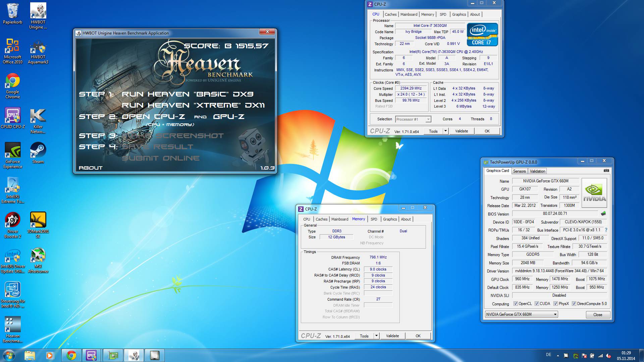Image resolution: width=644 pixels, height=362 pixels.
Task: Click Run Heaven Basic DX9 option
Action: coord(187,94)
